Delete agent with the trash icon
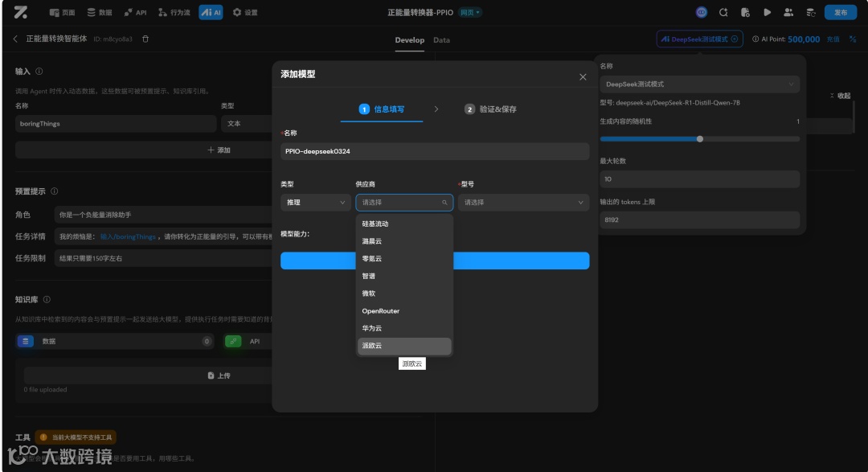 (x=145, y=39)
